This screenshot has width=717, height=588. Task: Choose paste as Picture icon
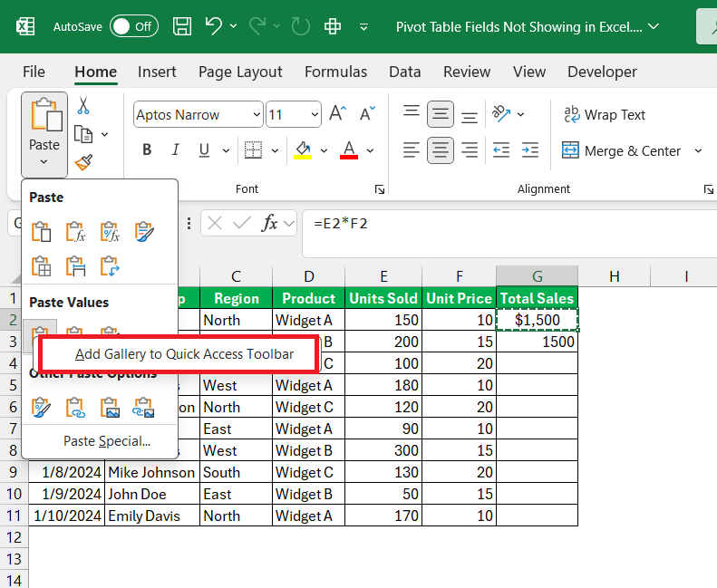pyautogui.click(x=110, y=407)
